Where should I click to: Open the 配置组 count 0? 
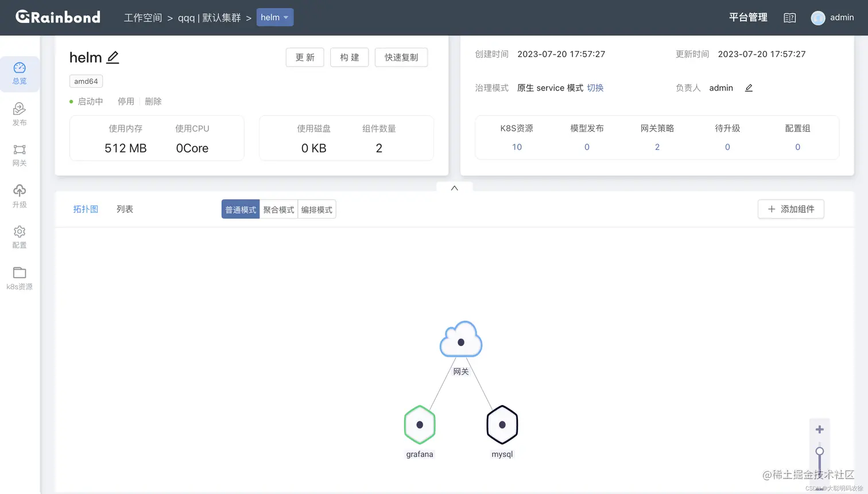click(x=797, y=147)
